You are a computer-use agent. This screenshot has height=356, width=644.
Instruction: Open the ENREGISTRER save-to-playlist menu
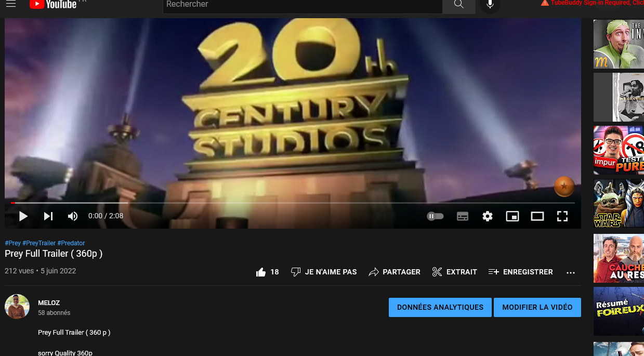pos(520,272)
